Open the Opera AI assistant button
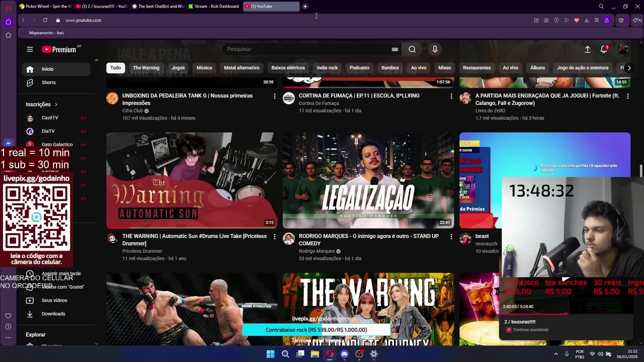 click(x=637, y=20)
